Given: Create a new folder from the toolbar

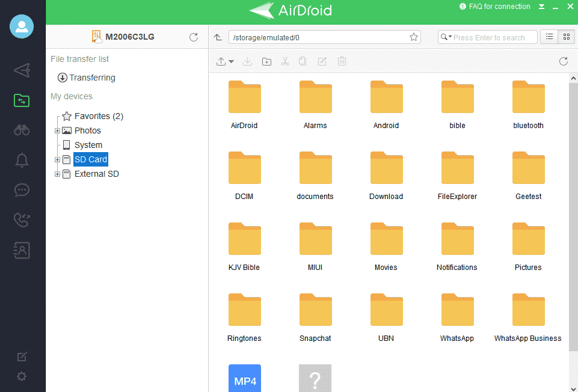Looking at the screenshot, I should [266, 61].
